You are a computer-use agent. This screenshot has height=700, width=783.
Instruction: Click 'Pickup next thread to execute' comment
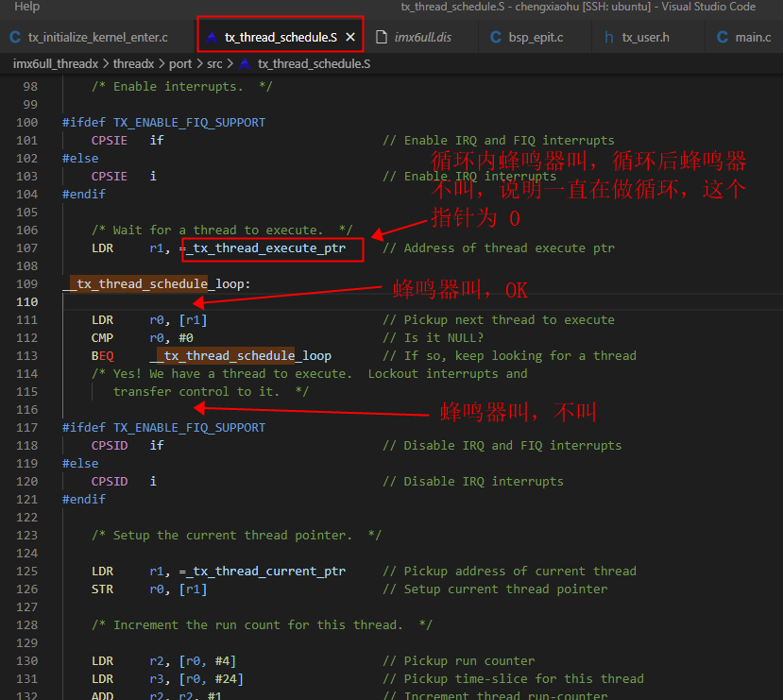coord(499,320)
